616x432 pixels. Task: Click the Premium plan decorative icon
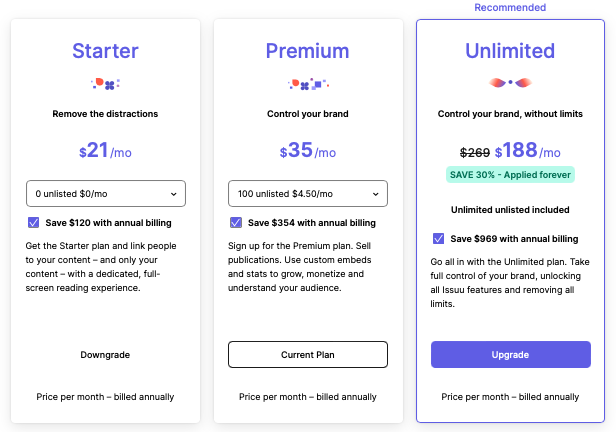tap(308, 84)
